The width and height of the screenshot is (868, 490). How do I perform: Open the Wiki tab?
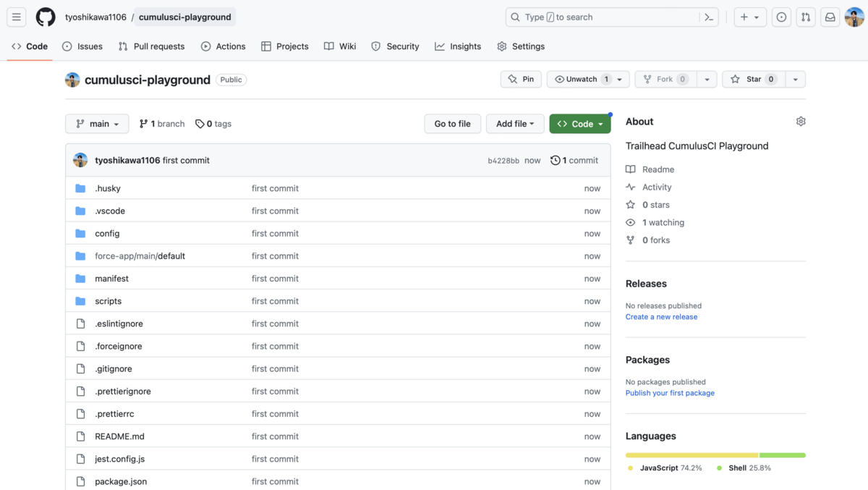(x=340, y=46)
